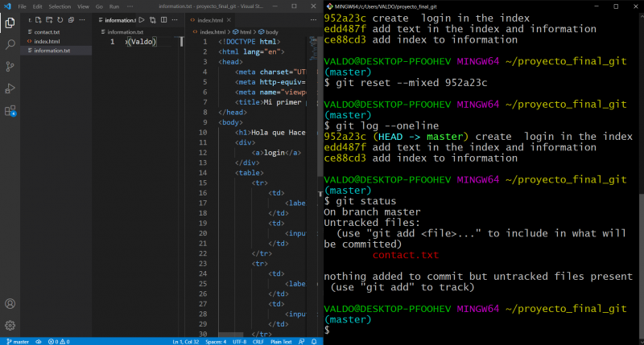This screenshot has width=644, height=345.
Task: Open the Search view in activity bar
Action: coord(10,45)
